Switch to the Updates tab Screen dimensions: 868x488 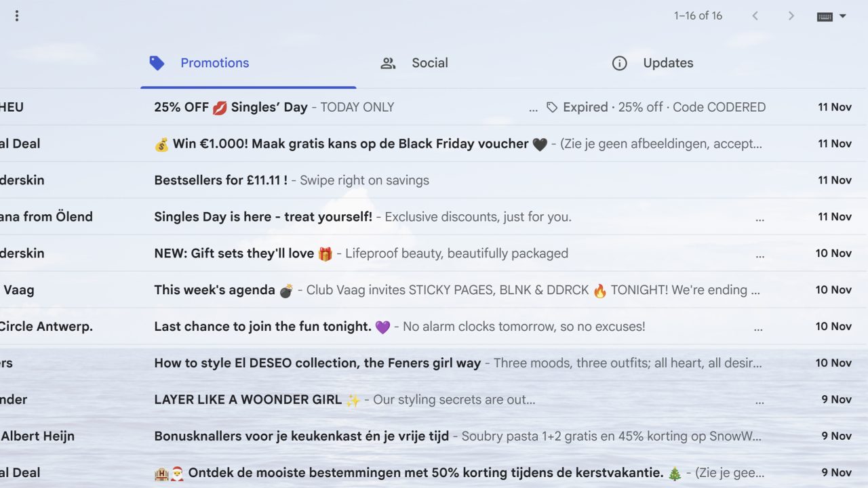coord(667,63)
